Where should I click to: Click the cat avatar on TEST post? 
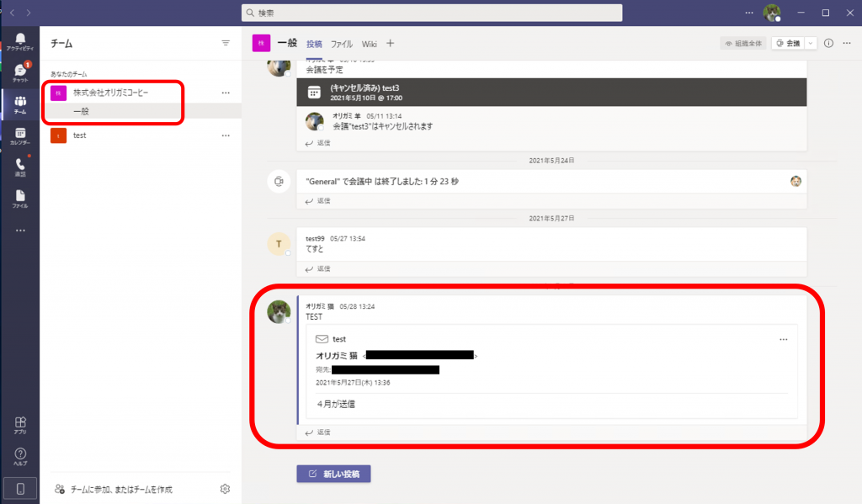pos(279,311)
